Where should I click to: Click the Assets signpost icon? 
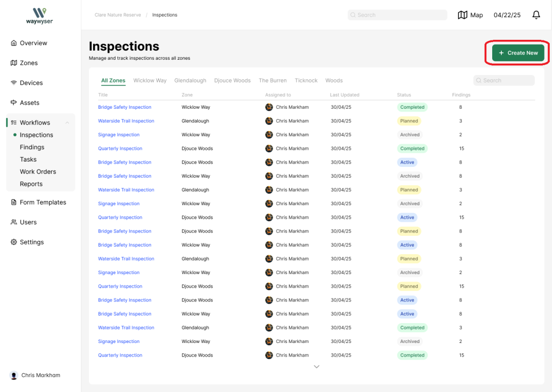pyautogui.click(x=14, y=103)
